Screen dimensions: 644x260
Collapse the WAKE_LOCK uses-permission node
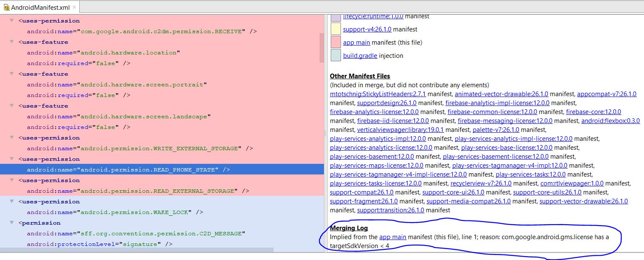12,201
